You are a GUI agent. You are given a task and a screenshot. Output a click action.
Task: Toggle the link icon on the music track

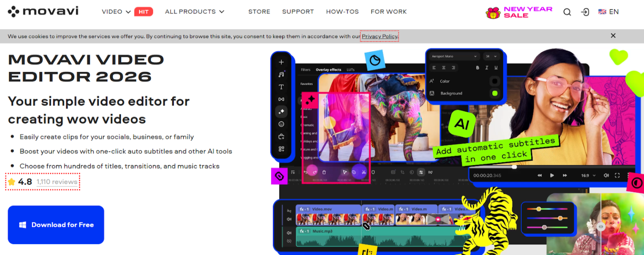pyautogui.click(x=289, y=241)
